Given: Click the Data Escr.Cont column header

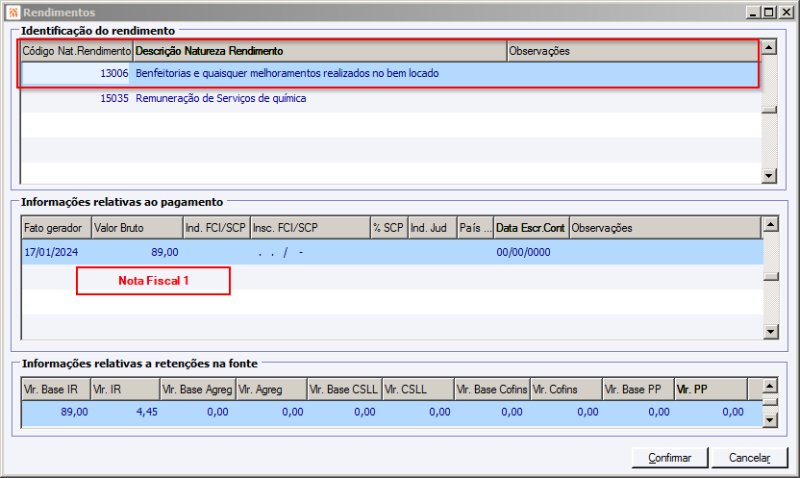Looking at the screenshot, I should 531,228.
